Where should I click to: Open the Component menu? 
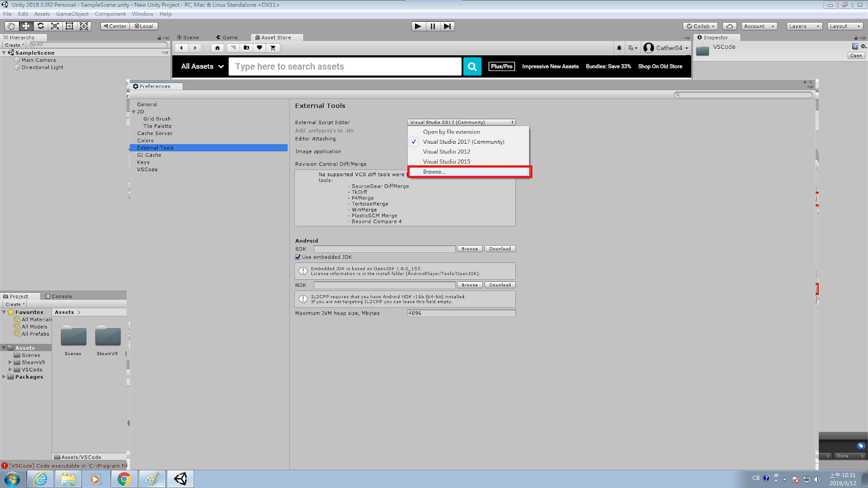[x=110, y=14]
